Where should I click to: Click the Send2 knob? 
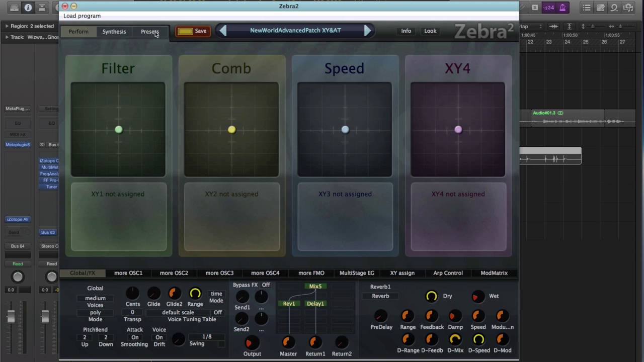242,319
